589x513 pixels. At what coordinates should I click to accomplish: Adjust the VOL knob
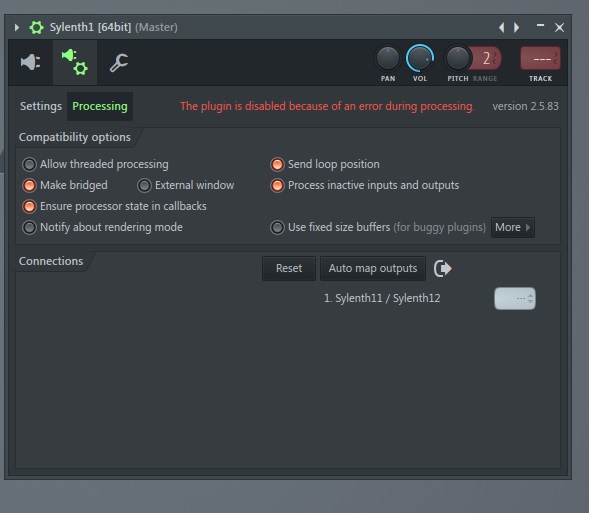tap(420, 59)
